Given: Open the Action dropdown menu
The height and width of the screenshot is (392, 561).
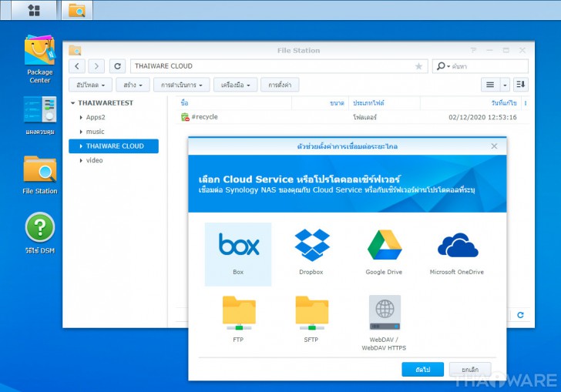Looking at the screenshot, I should pos(181,85).
